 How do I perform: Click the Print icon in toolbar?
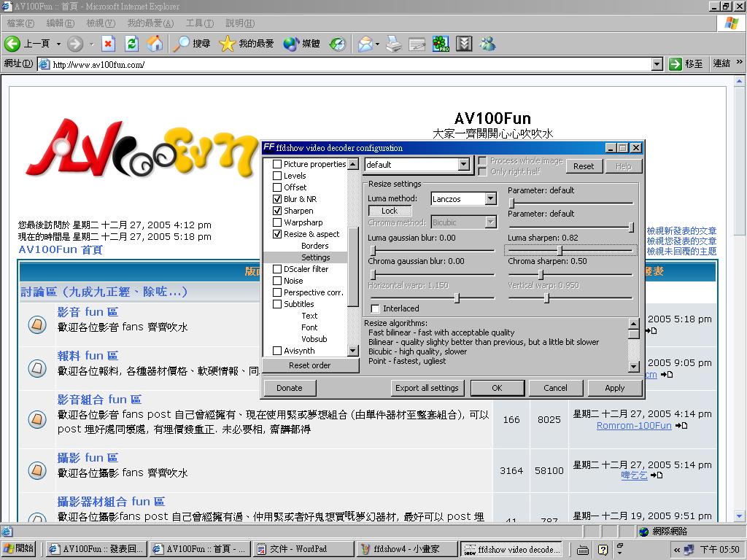[x=393, y=44]
